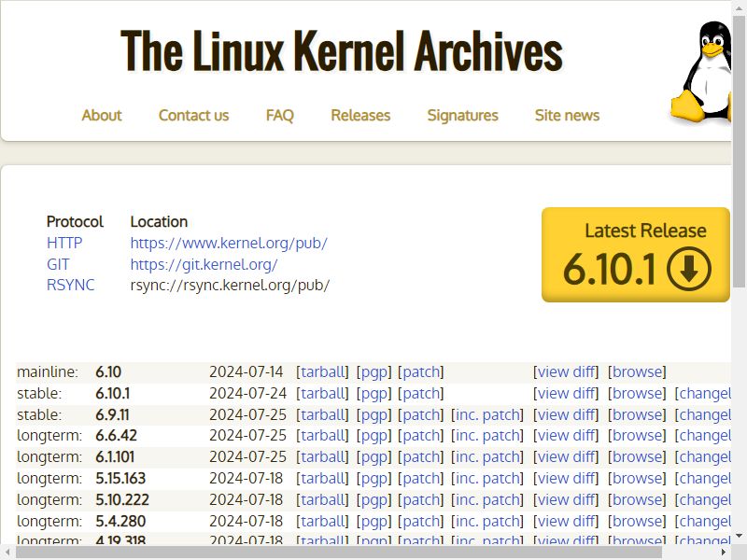The width and height of the screenshot is (747, 560).
Task: Open the GIT protocol link
Action: pos(58,264)
